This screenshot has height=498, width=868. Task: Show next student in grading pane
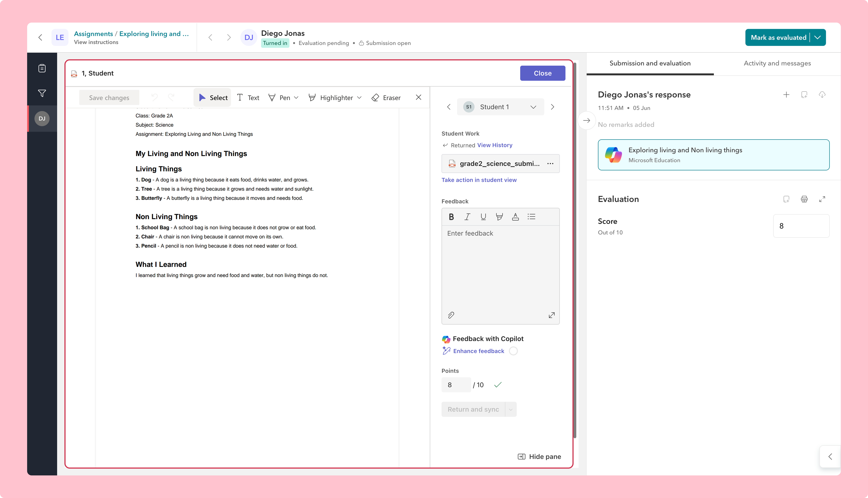point(552,107)
